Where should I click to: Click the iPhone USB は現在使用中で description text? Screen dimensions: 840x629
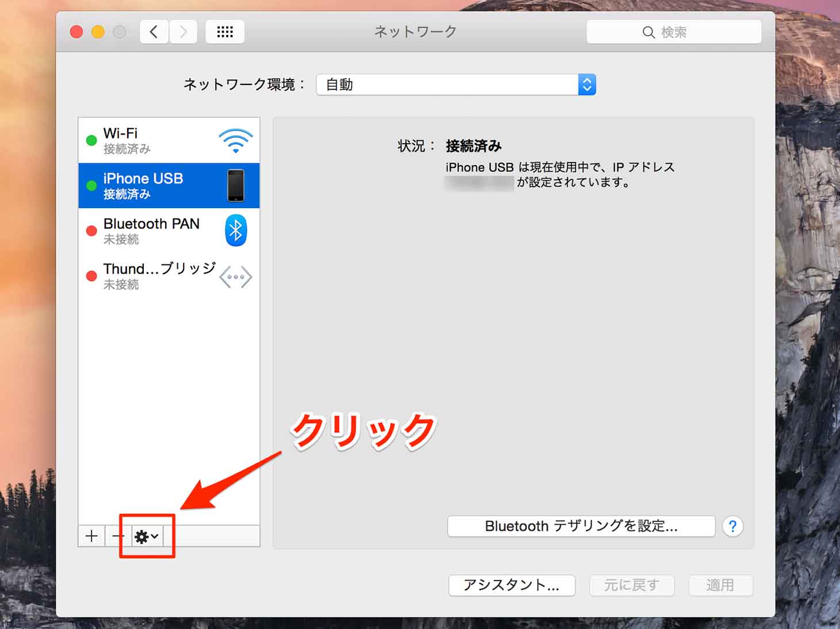click(560, 175)
